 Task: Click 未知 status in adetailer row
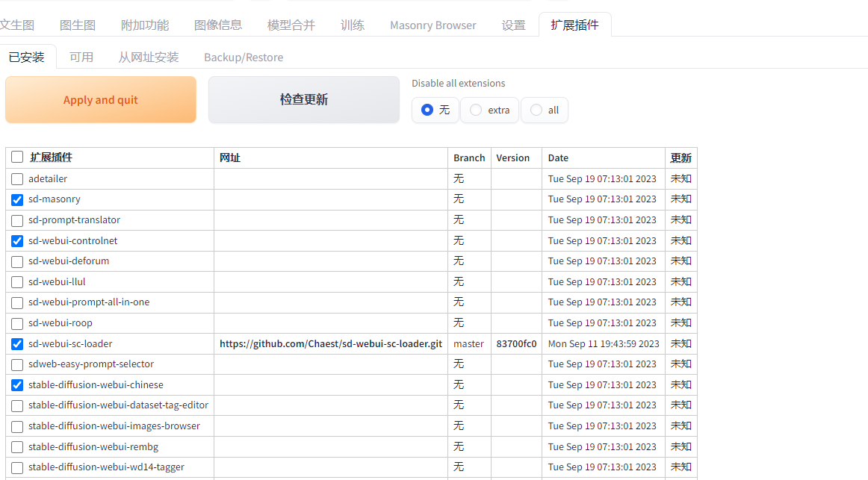pyautogui.click(x=681, y=178)
